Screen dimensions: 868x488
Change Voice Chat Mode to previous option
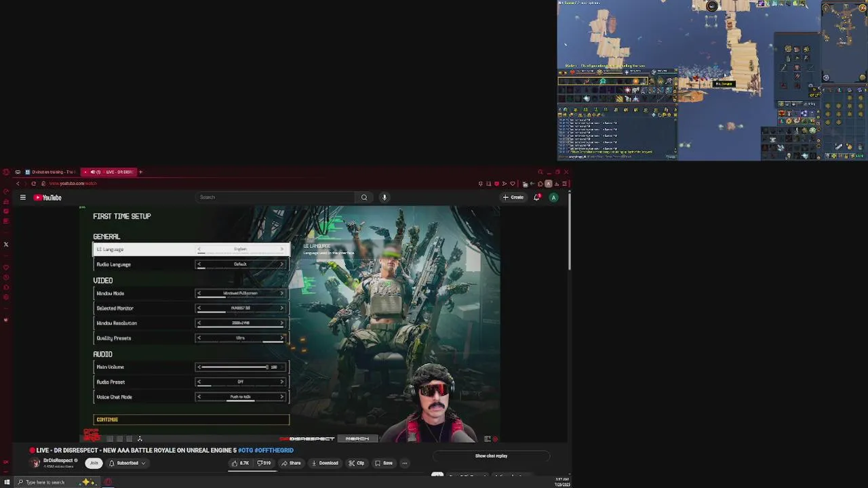(199, 396)
